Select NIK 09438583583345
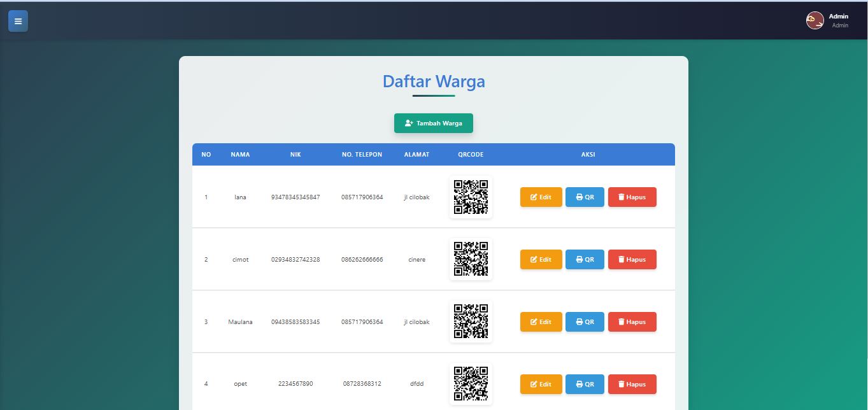Image resolution: width=868 pixels, height=410 pixels. point(295,322)
